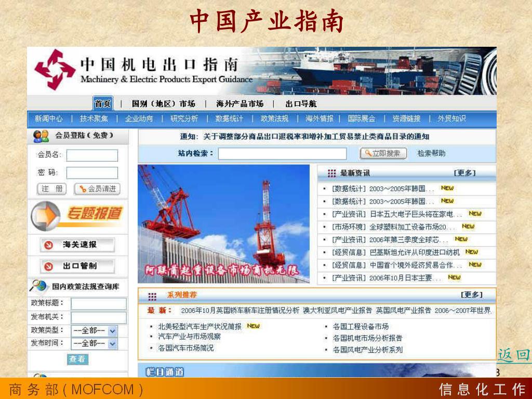Open 各国机电市场分析报告
Screen dimensions: 532x399
(367, 338)
